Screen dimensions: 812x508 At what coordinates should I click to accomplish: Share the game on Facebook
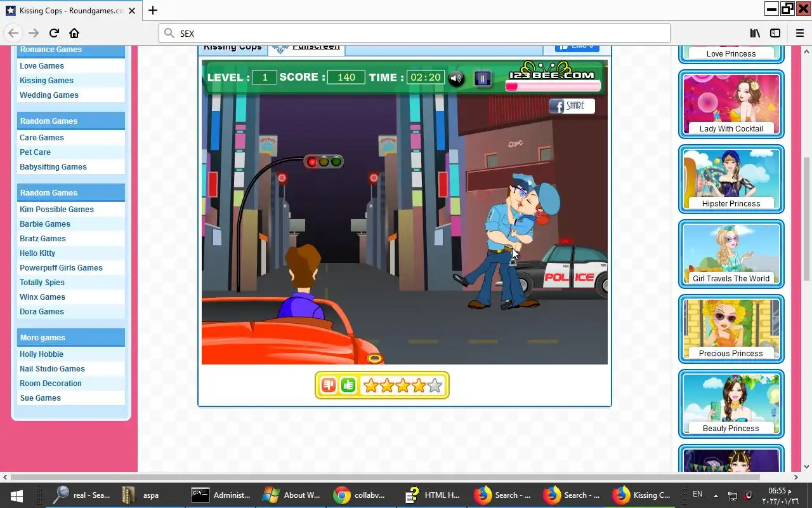572,106
